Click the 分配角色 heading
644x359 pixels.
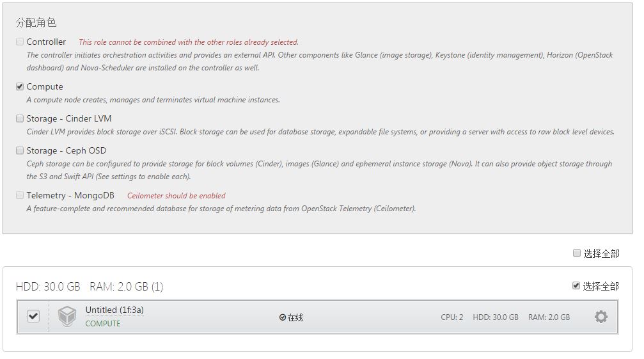click(36, 23)
